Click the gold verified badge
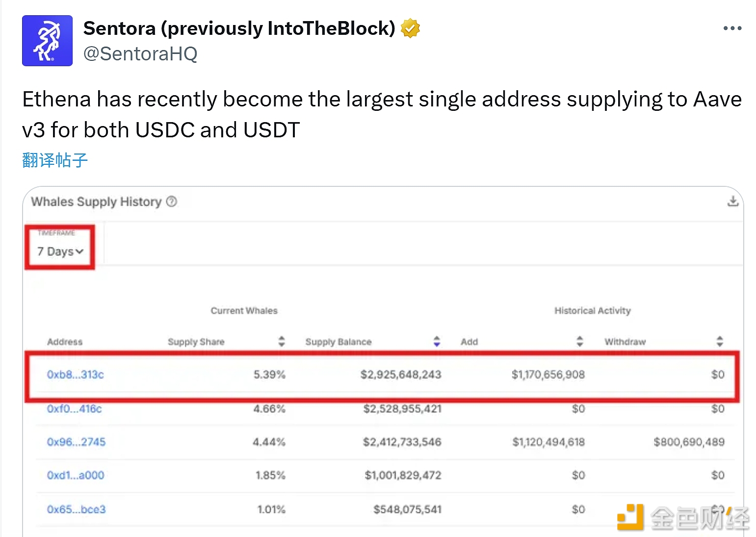Viewport: 756px width, 537px height. 410,28
